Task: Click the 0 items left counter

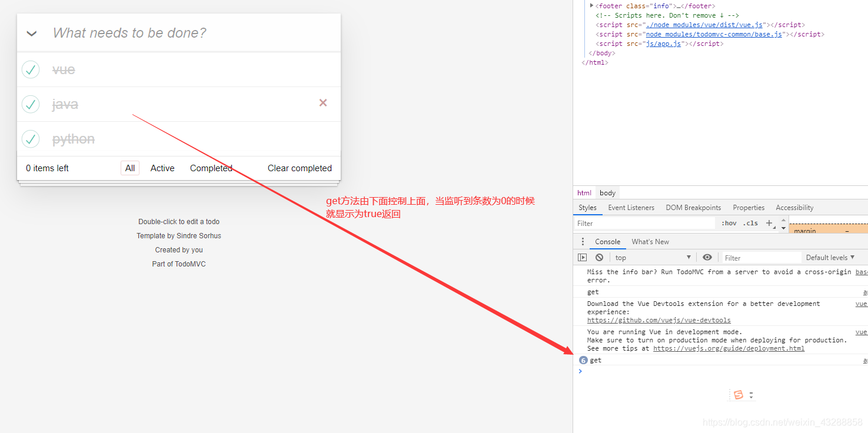Action: [x=47, y=168]
